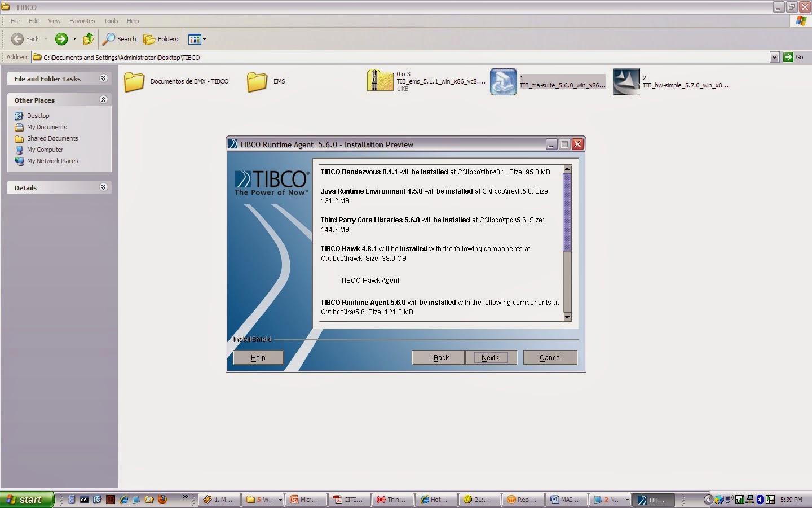
Task: Click the Search toolbar icon
Action: pos(119,39)
